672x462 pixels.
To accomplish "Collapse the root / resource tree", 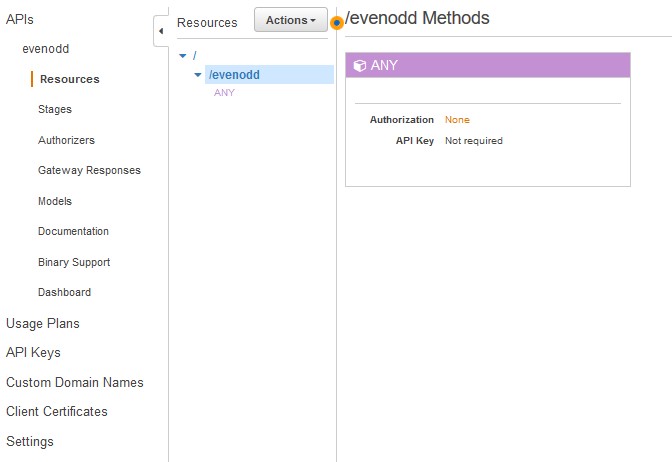I will [x=183, y=56].
